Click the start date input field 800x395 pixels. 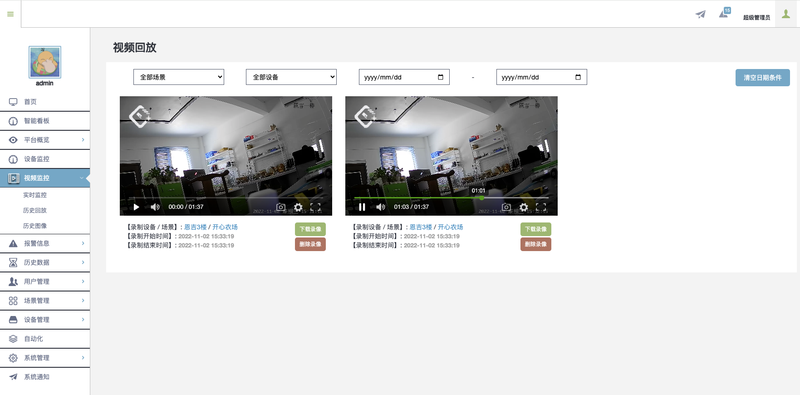(404, 77)
